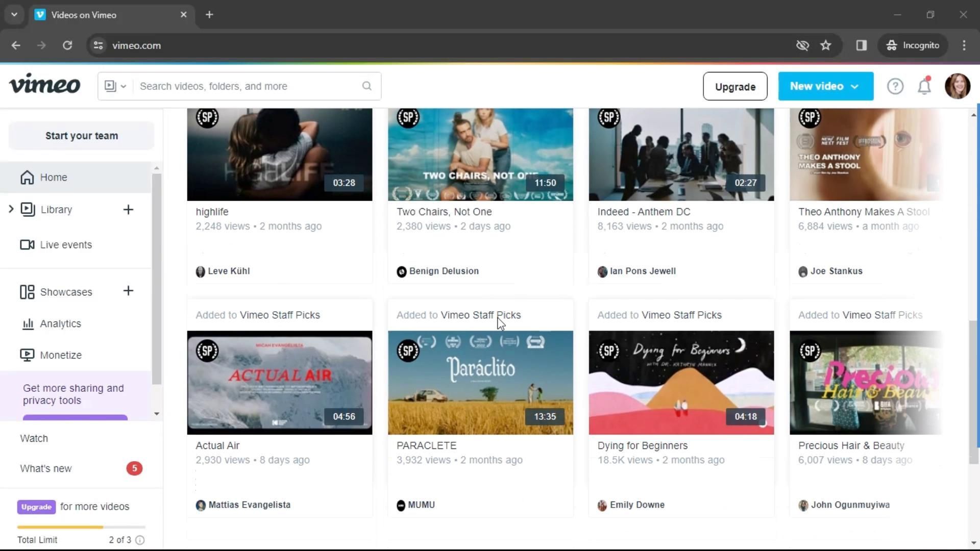
Task: Open the Paraclete video thumbnail
Action: pos(480,382)
